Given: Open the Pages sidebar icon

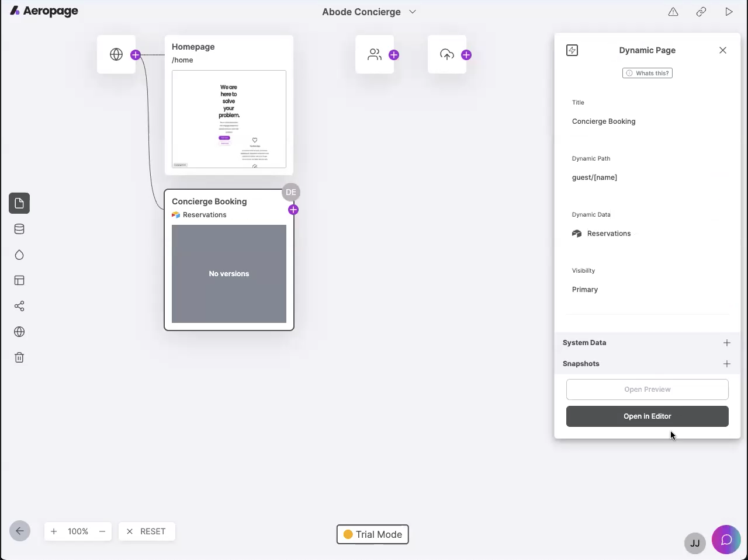Looking at the screenshot, I should (x=19, y=203).
